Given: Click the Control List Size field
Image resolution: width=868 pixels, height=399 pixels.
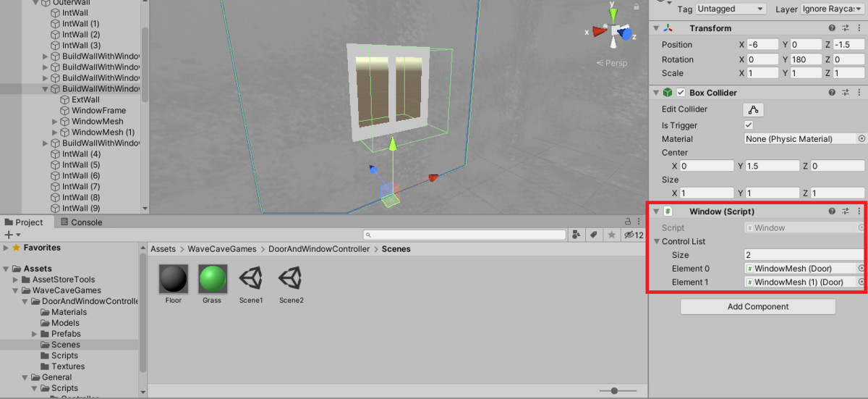Looking at the screenshot, I should [x=804, y=255].
